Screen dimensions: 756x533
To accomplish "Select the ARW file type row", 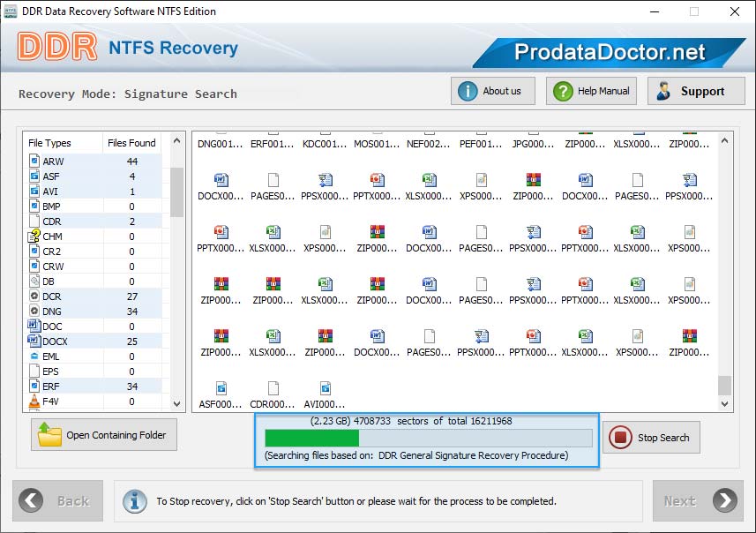I will click(94, 161).
